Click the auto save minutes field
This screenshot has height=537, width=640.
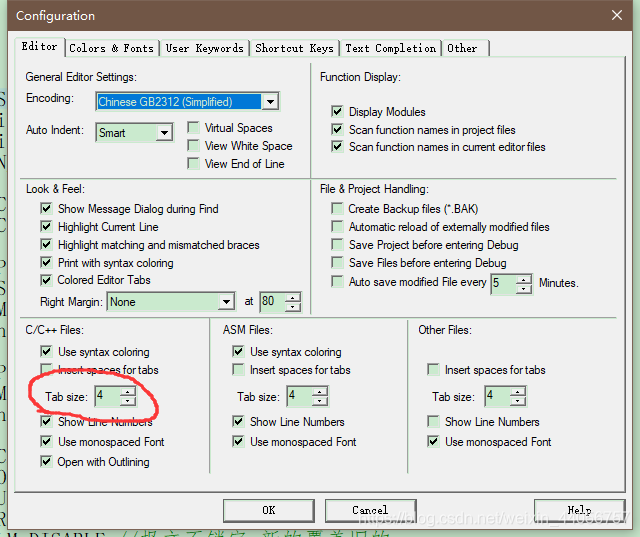(x=504, y=284)
